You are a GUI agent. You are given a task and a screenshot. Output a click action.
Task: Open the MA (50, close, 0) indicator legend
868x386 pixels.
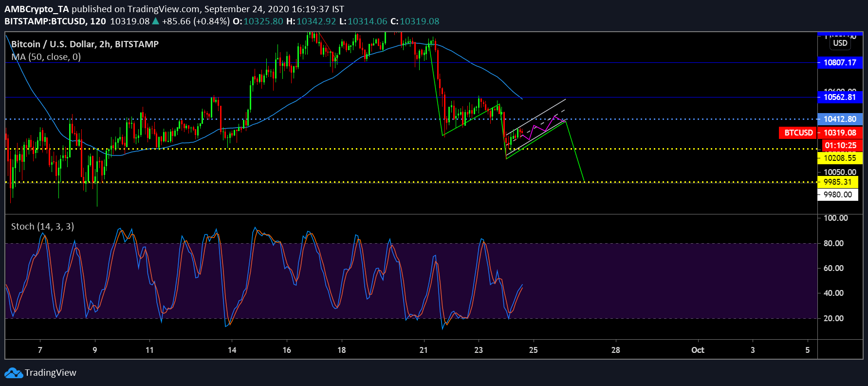tap(46, 57)
